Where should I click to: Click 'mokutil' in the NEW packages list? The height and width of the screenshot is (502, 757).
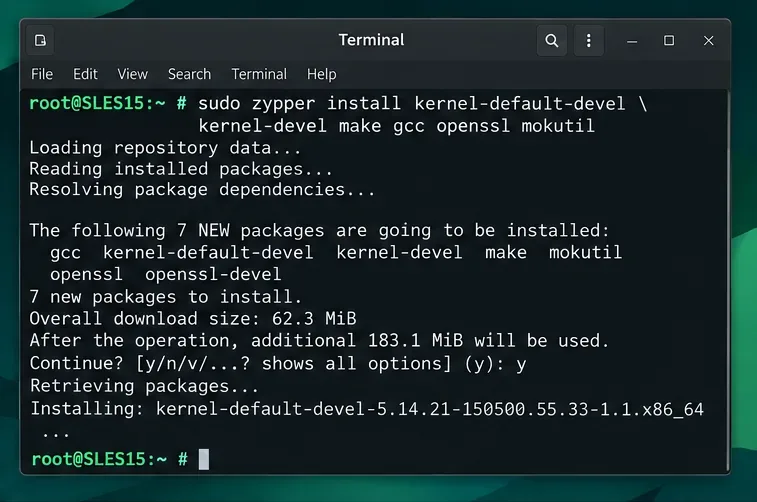(x=585, y=252)
